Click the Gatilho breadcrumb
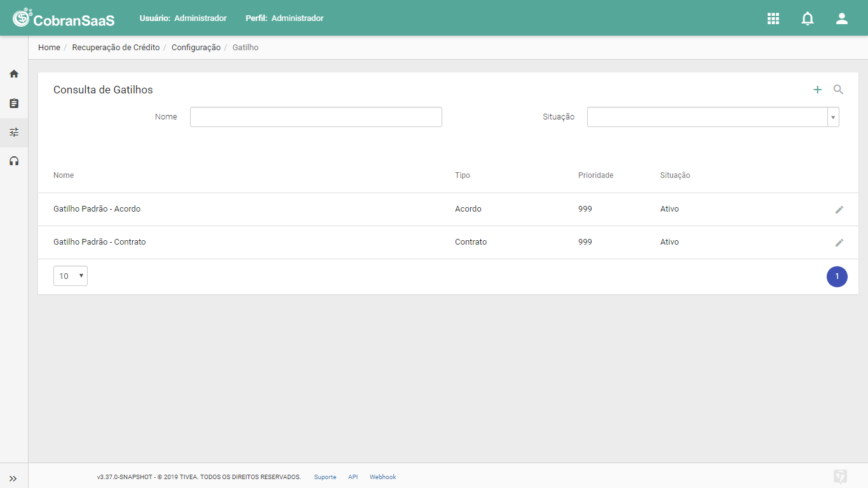868x488 pixels. pos(245,48)
